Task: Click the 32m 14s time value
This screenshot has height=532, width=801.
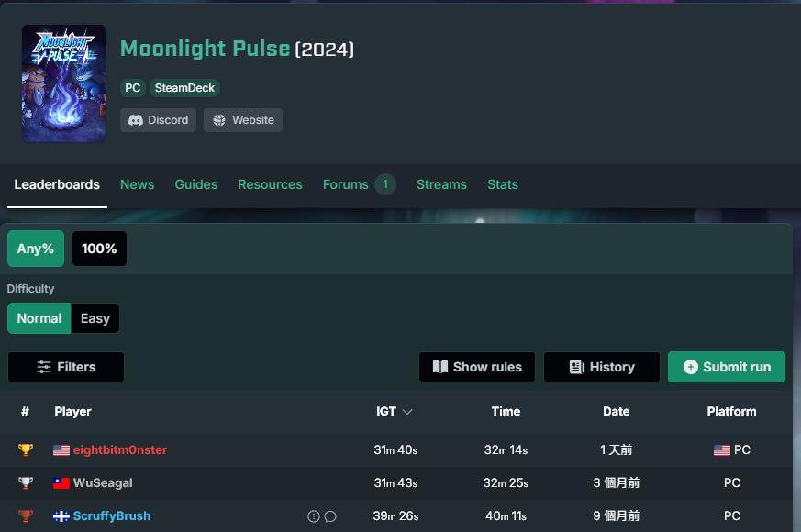Action: click(x=506, y=449)
